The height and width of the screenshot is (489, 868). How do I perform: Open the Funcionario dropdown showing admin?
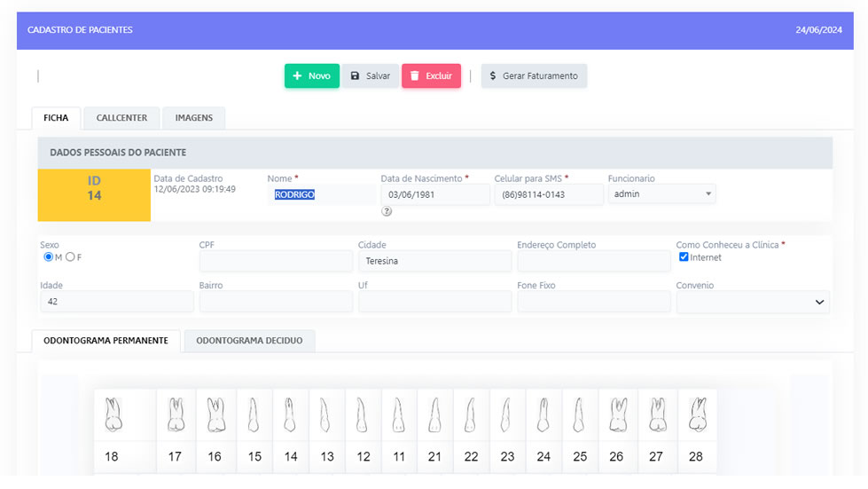661,193
